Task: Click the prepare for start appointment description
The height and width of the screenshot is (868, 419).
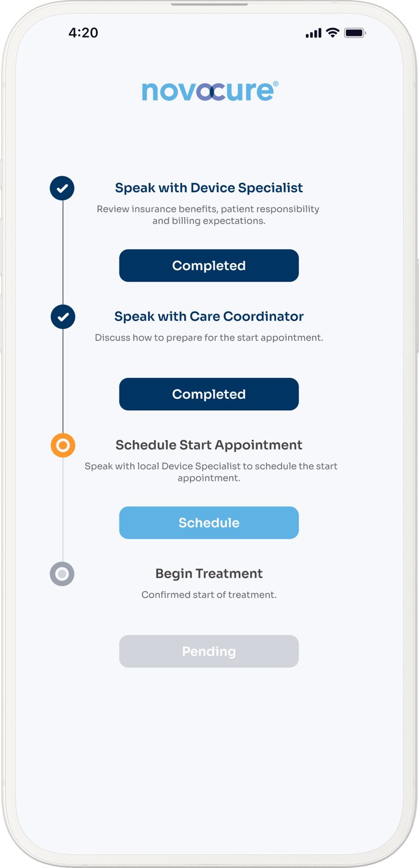Action: [x=209, y=338]
